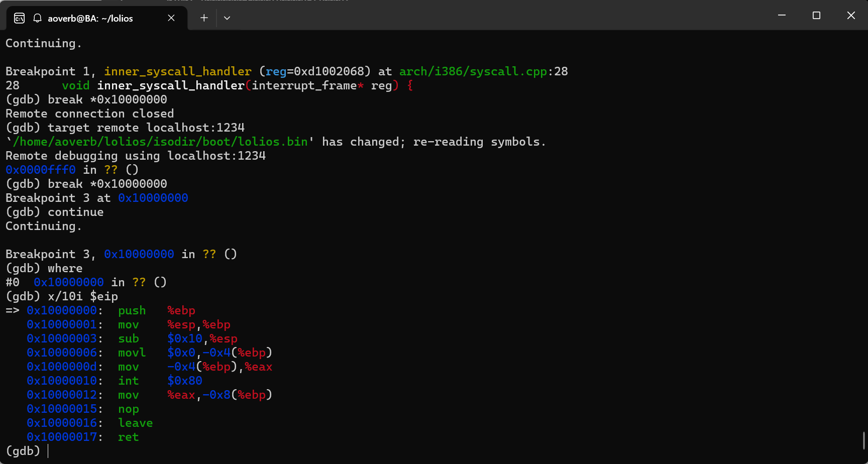Click the ret instruction at 0x10000017
Screen dimensions: 868x464
[129, 437]
